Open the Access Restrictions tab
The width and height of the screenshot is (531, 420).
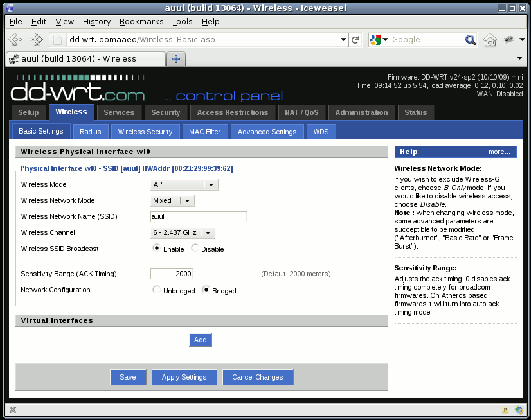click(x=233, y=112)
